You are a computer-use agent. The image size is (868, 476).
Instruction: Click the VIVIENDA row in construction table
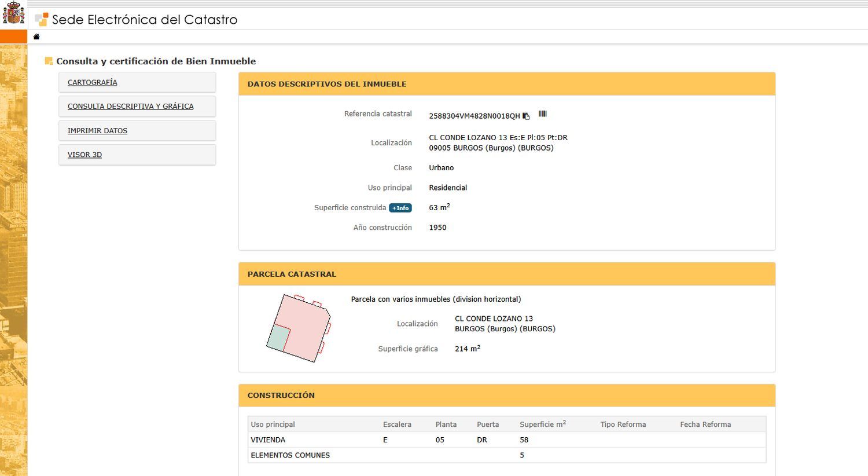tap(507, 440)
